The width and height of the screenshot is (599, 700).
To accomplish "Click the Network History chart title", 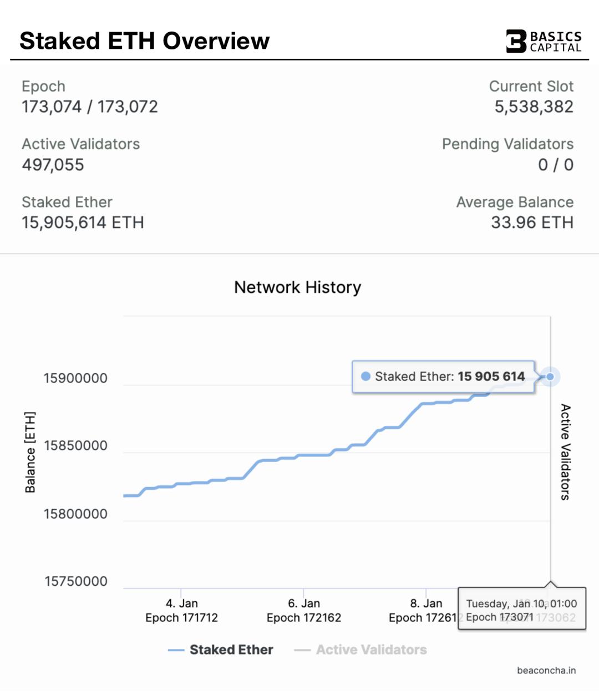I will (x=297, y=287).
